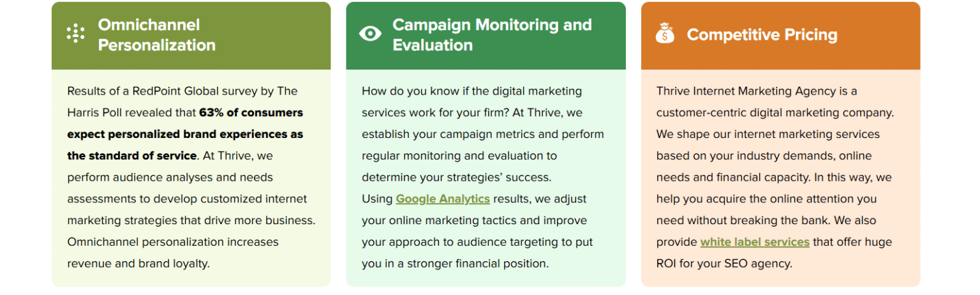Click "stronger financial position" closing line
This screenshot has height=295, width=980.
[x=455, y=264]
